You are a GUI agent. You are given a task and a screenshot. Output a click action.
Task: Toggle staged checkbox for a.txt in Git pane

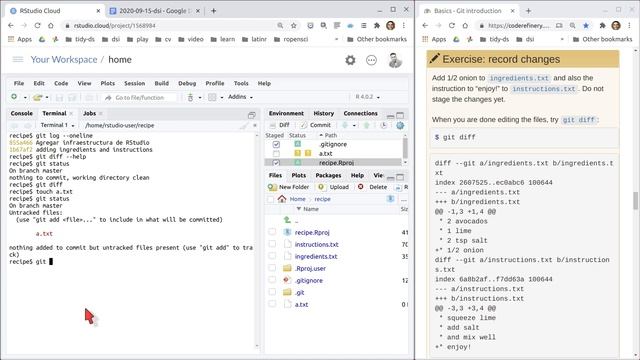pos(276,153)
